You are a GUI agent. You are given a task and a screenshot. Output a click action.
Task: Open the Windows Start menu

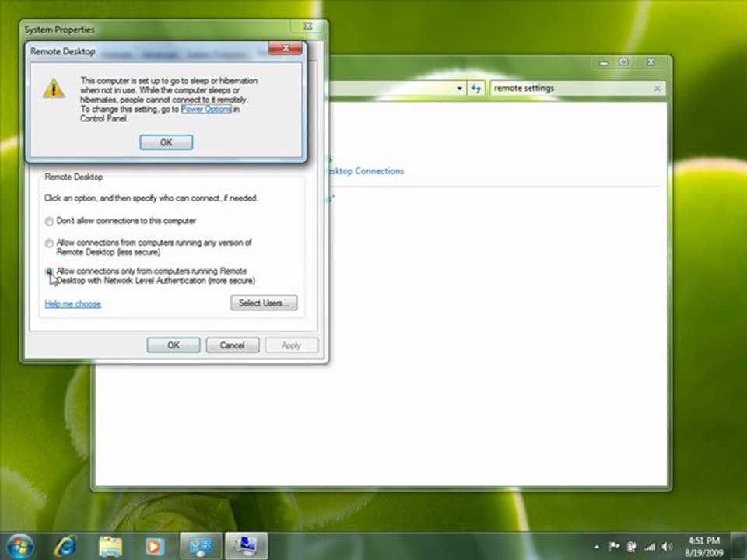(20, 546)
